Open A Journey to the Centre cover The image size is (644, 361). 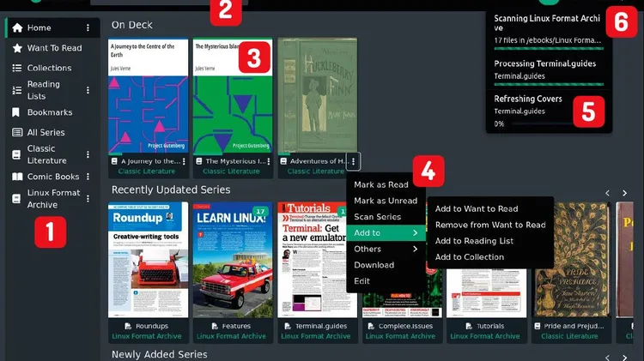(149, 96)
